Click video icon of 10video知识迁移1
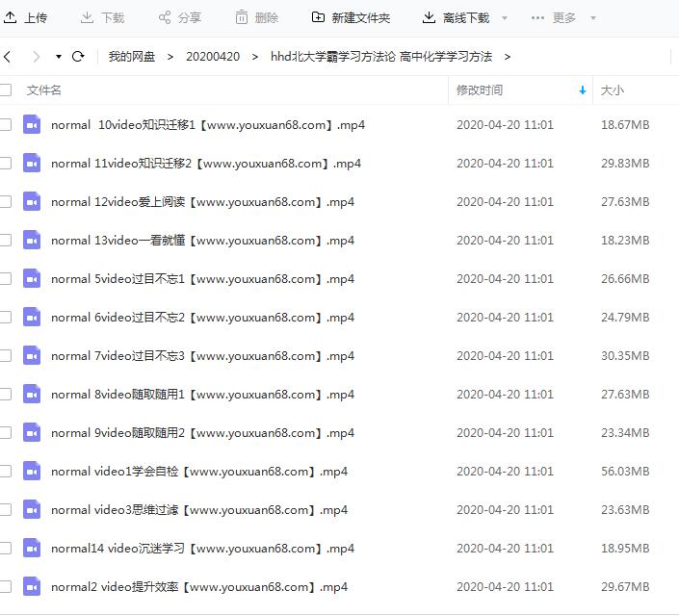 coord(32,125)
